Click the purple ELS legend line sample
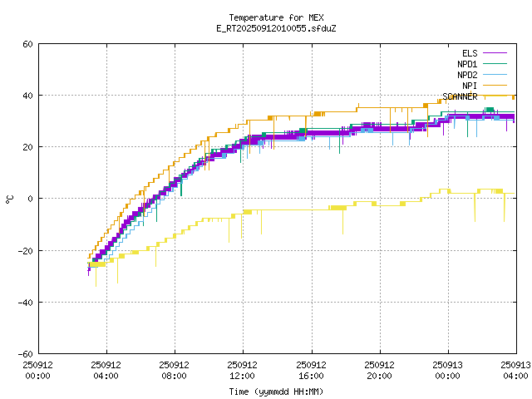Viewport: 532px width, 399px height. tap(494, 52)
